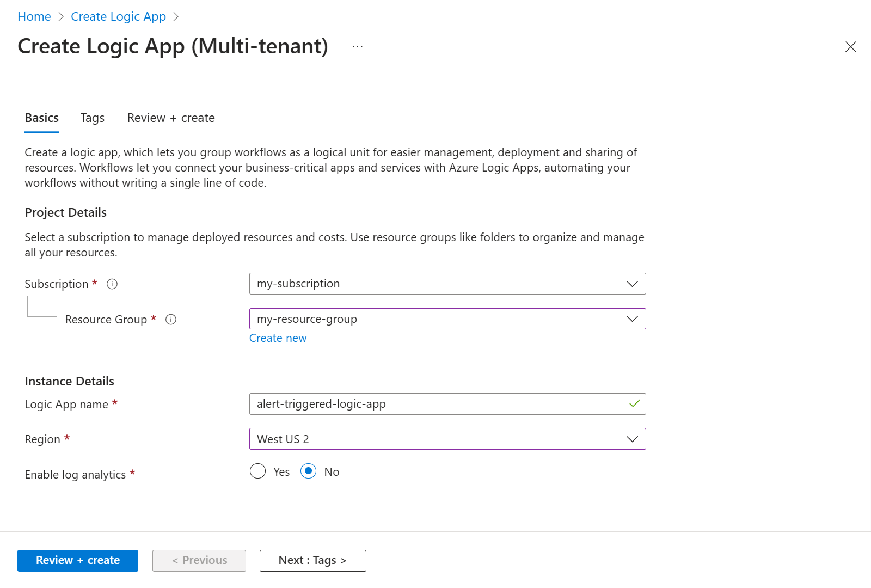Open the Region dropdown showing West US 2
Screen dimensions: 871x588
[447, 439]
